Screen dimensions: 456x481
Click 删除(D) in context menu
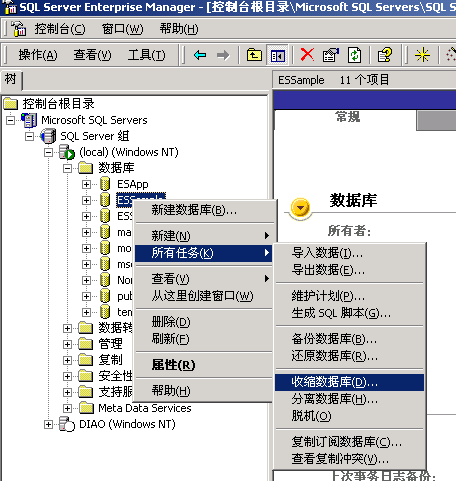[204, 322]
